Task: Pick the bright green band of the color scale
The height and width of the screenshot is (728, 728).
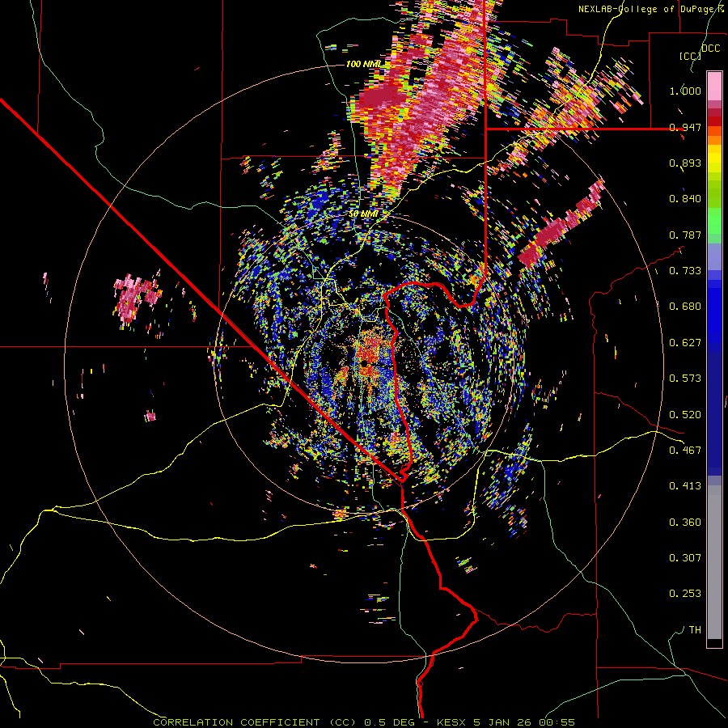Action: coord(714,221)
